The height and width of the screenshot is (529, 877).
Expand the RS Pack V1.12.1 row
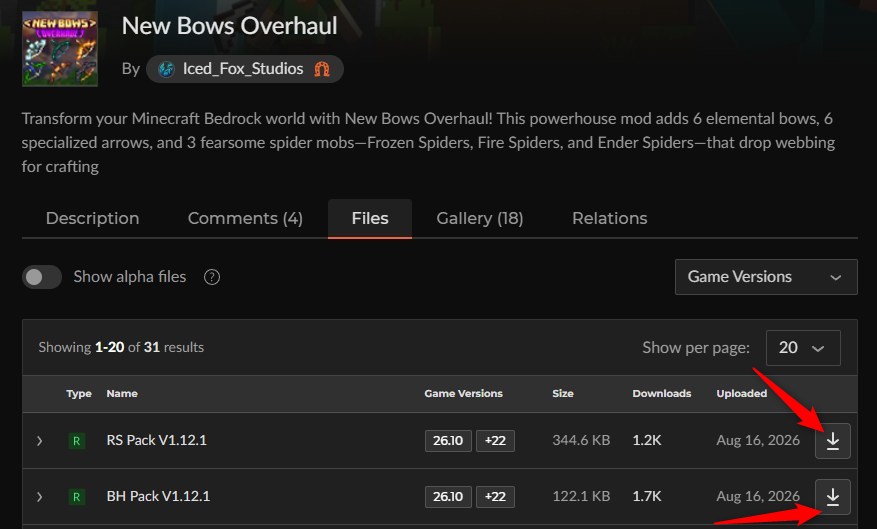(39, 441)
